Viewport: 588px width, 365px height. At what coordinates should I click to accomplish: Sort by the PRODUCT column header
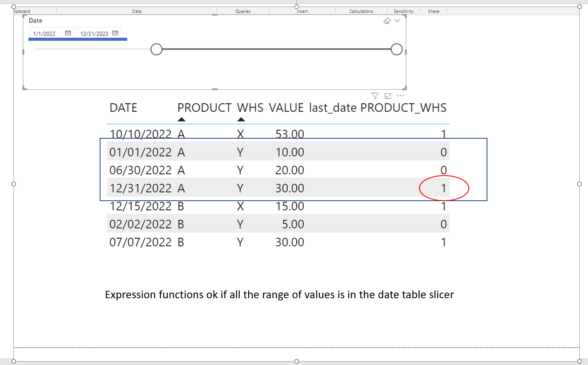[x=205, y=108]
